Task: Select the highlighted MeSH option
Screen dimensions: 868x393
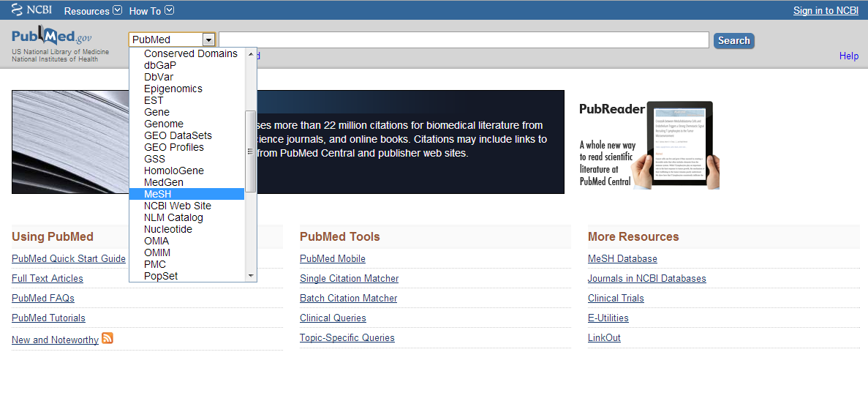Action: click(x=186, y=194)
